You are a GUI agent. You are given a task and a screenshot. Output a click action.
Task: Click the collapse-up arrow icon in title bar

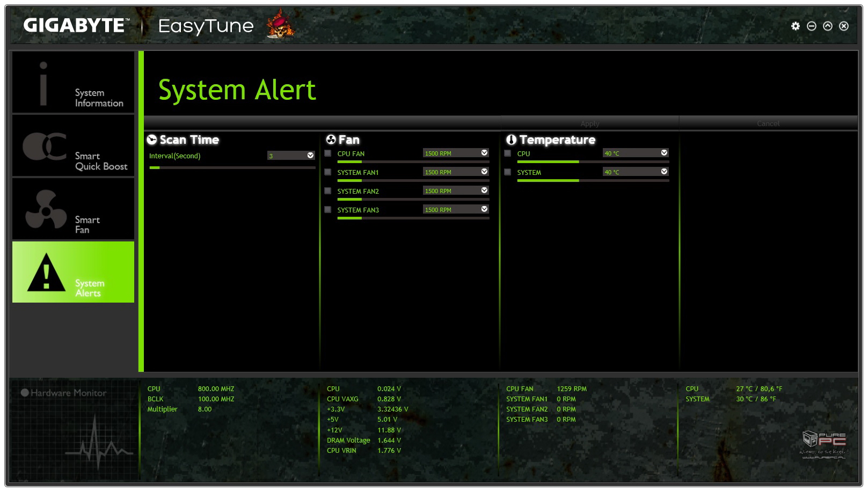pyautogui.click(x=828, y=26)
